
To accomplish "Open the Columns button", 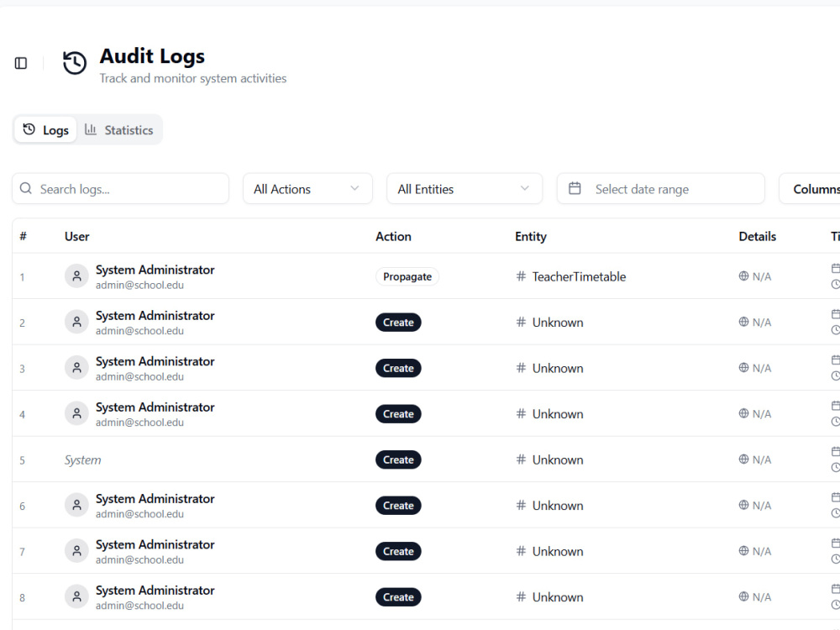I will point(810,188).
